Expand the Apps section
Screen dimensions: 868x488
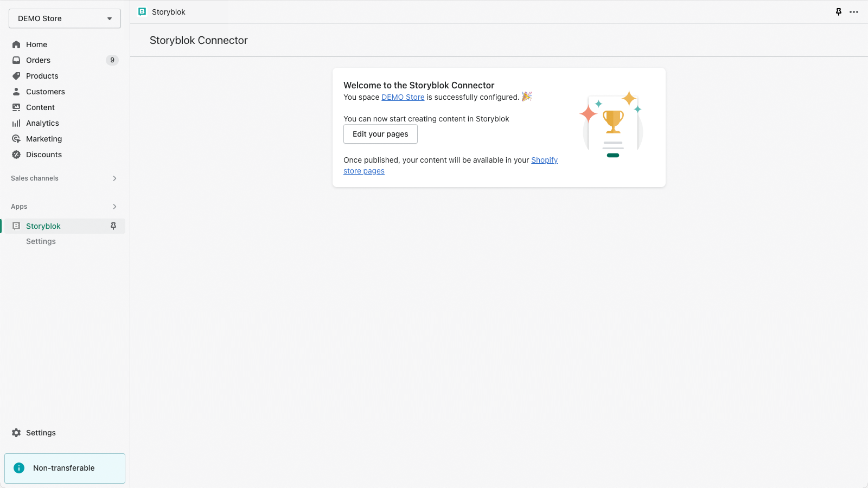pos(114,207)
